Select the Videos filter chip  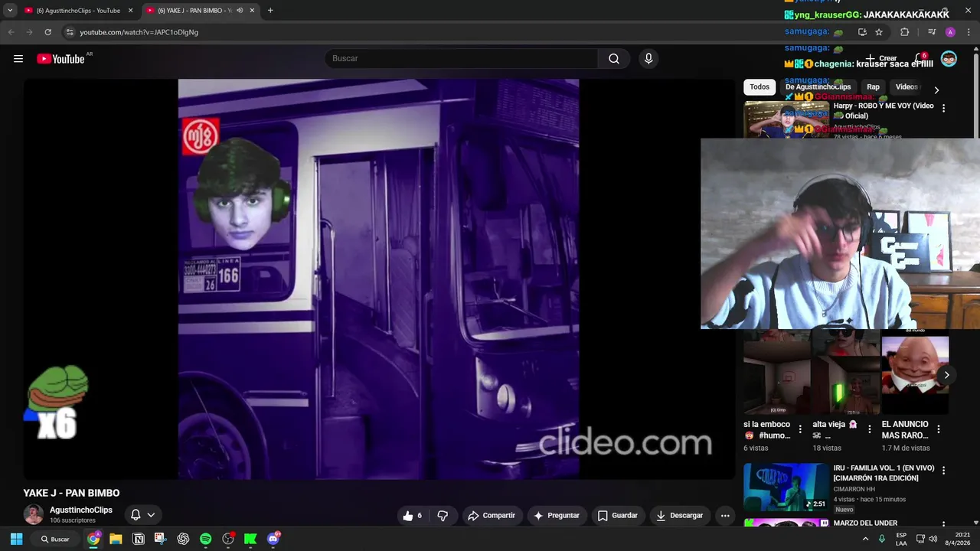coord(906,87)
